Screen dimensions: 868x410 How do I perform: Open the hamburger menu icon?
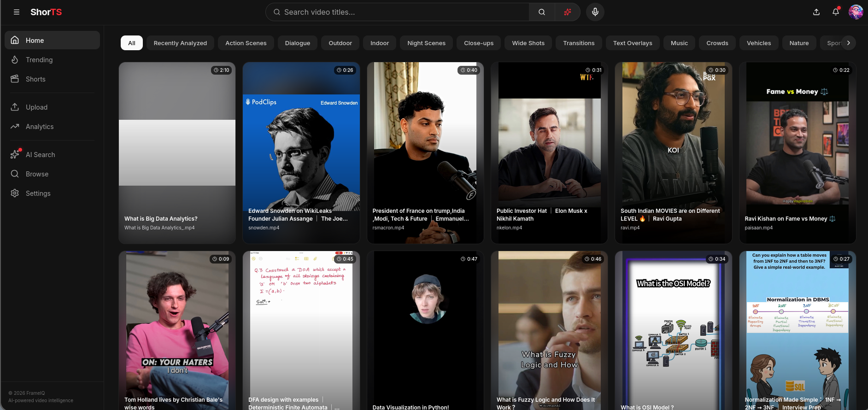point(17,12)
